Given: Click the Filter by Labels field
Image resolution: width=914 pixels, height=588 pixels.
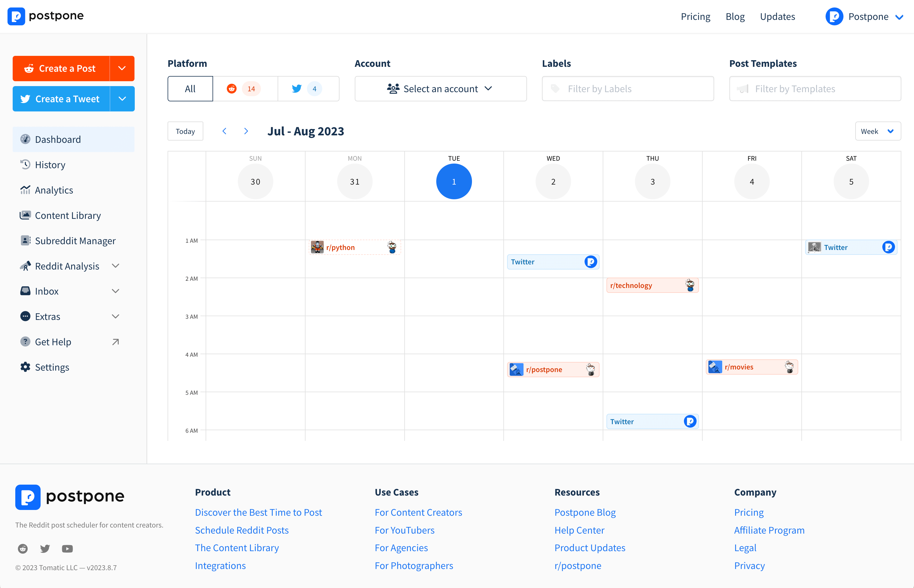Looking at the screenshot, I should tap(628, 89).
